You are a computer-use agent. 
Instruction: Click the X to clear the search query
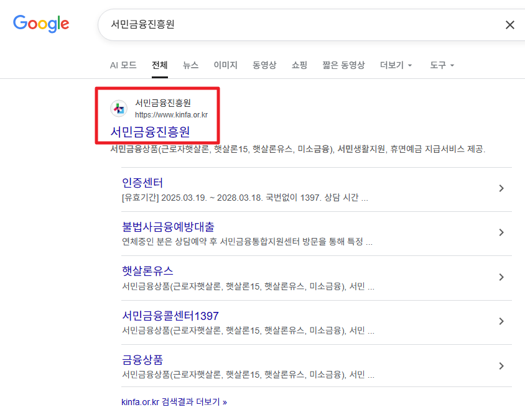[510, 25]
